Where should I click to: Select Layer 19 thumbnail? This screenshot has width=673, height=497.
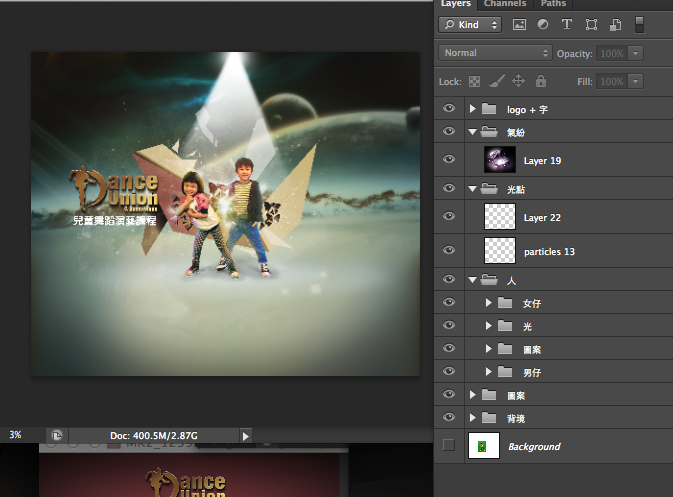coord(500,160)
